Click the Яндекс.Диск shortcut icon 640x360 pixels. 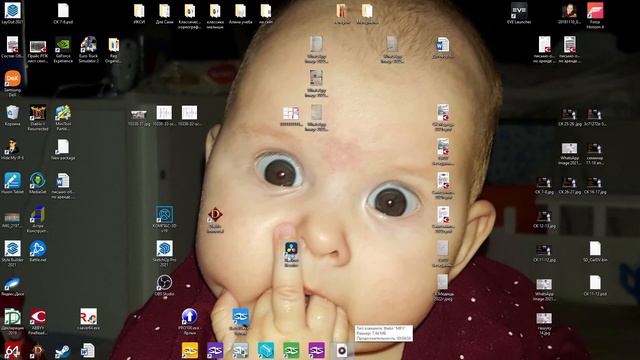(x=12, y=283)
